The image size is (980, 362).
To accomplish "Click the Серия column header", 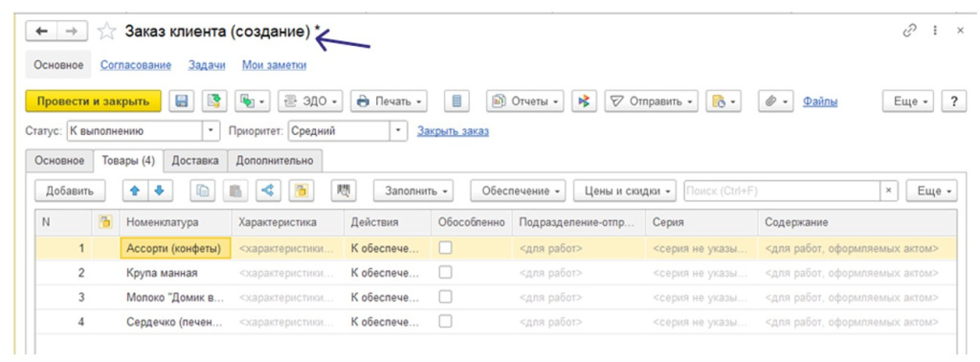I will pos(702,222).
